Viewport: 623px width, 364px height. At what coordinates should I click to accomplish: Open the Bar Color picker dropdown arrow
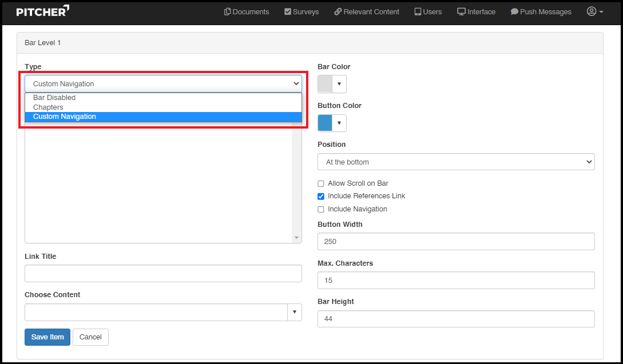(x=339, y=84)
